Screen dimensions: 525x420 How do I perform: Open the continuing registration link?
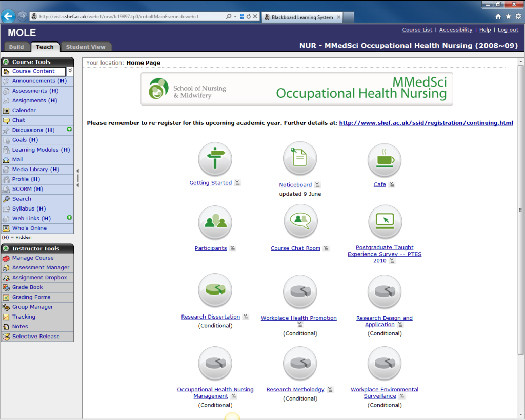(426, 123)
